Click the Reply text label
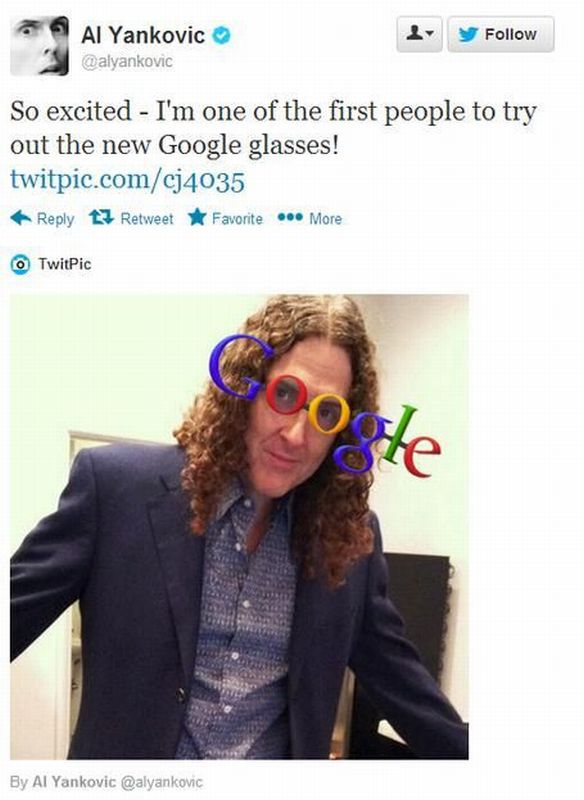 tap(56, 219)
